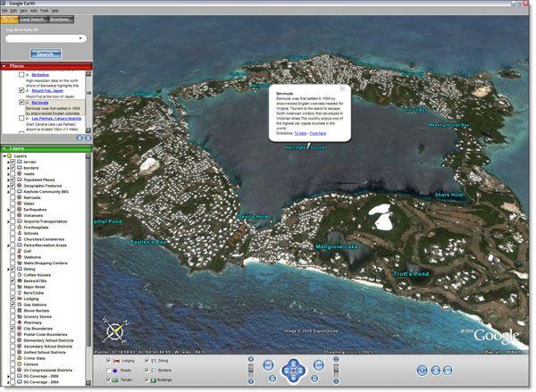This screenshot has width=536, height=392.
Task: Click the reset north round button
Action: [272, 379]
